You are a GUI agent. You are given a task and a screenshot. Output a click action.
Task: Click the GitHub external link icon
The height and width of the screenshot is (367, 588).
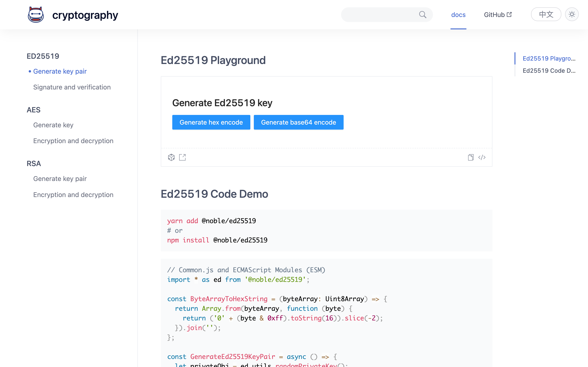coord(509,14)
